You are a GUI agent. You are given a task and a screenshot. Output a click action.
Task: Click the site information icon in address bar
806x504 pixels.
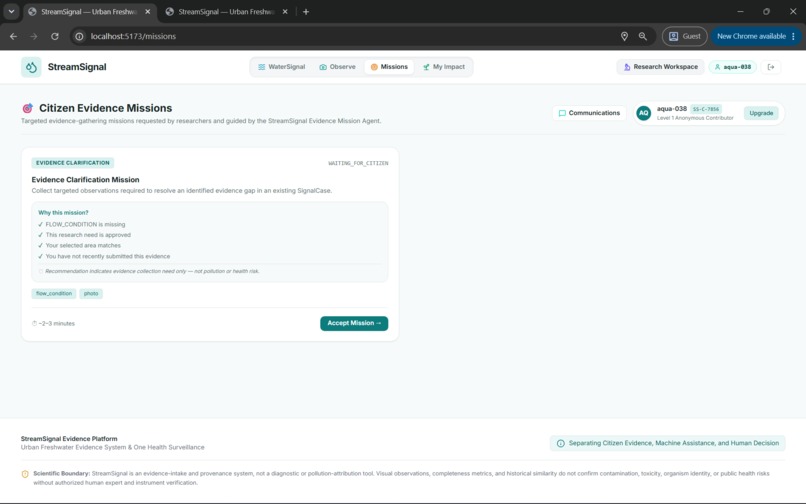pos(79,37)
